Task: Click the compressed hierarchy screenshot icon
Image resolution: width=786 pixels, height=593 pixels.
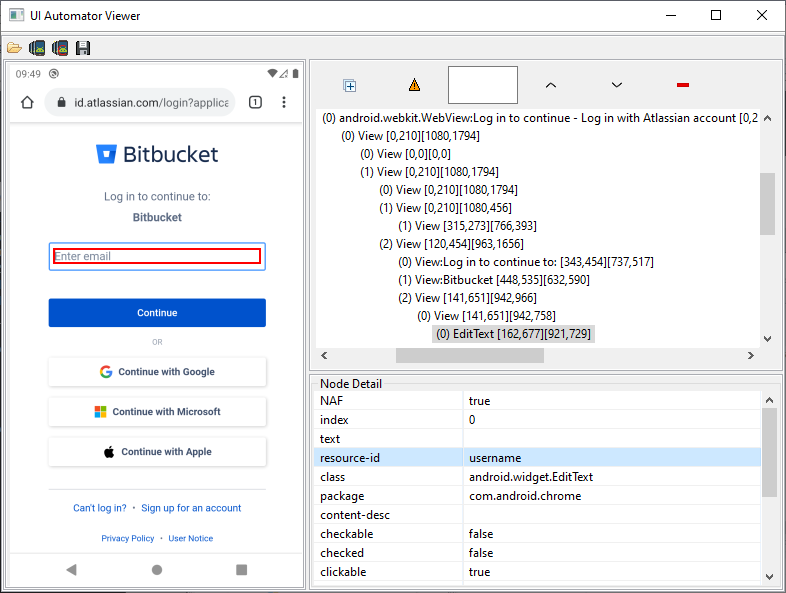Action: click(x=60, y=48)
